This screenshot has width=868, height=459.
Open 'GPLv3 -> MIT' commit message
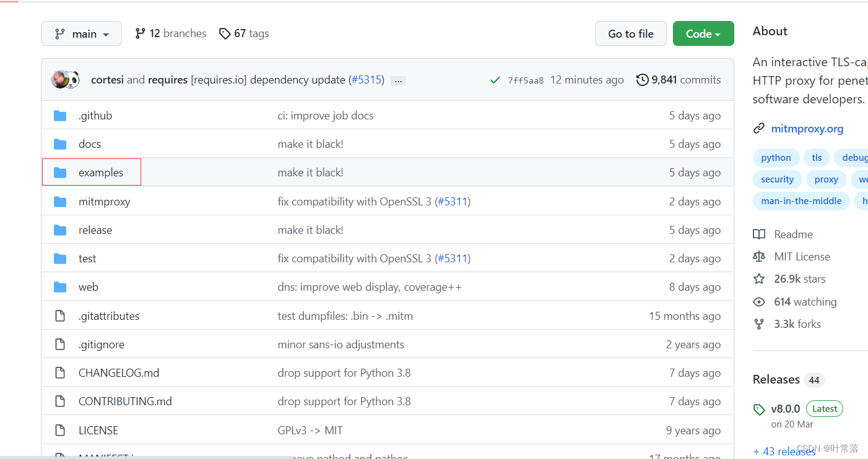coord(310,431)
